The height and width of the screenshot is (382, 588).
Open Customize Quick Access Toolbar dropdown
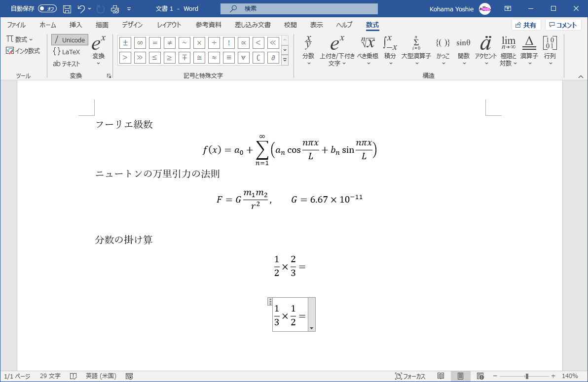click(129, 8)
